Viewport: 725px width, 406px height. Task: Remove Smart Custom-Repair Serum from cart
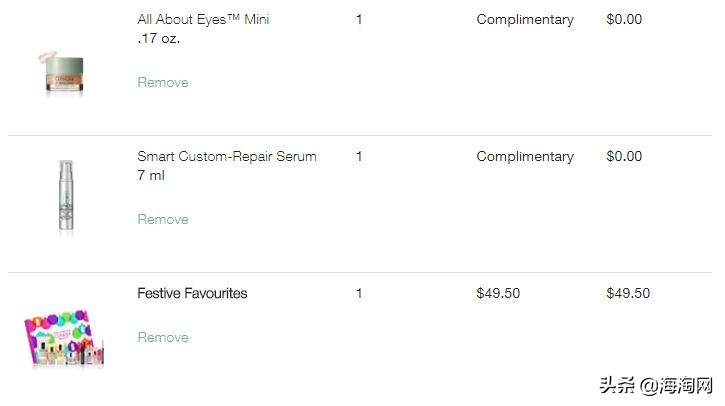click(162, 219)
